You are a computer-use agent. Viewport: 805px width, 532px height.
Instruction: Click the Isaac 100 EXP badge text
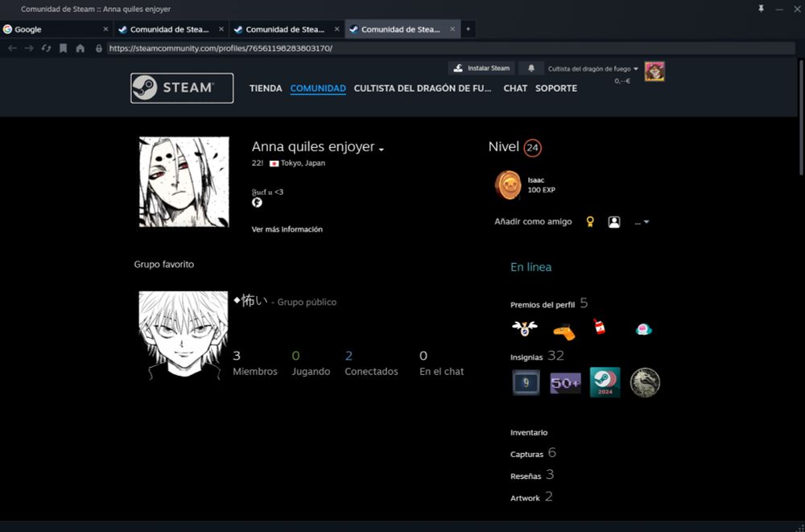541,185
